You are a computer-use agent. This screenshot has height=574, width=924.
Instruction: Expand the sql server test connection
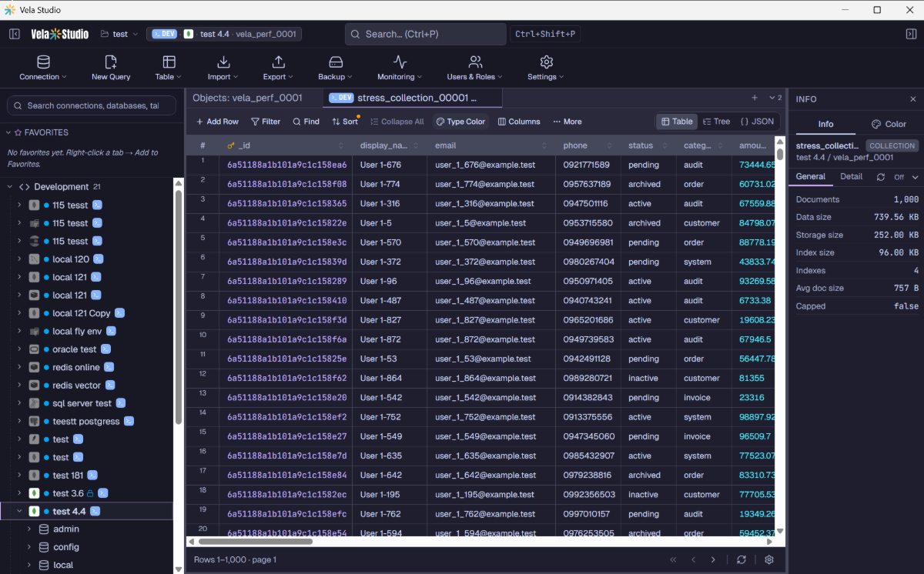click(19, 403)
